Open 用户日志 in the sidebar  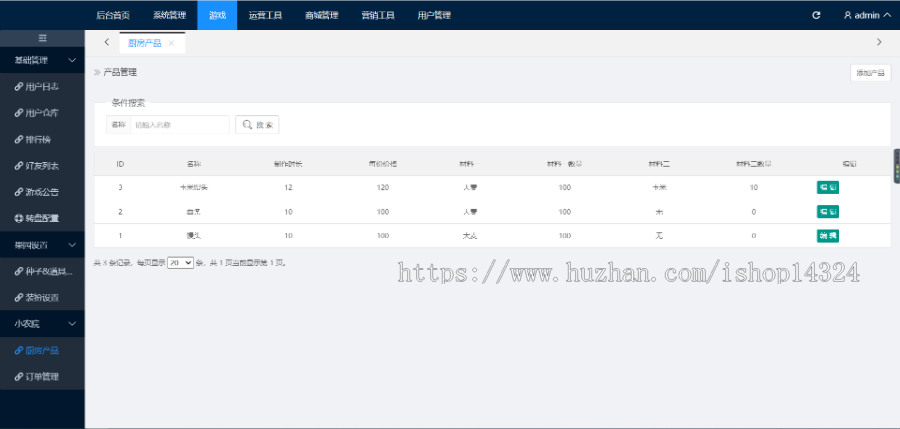pyautogui.click(x=42, y=87)
